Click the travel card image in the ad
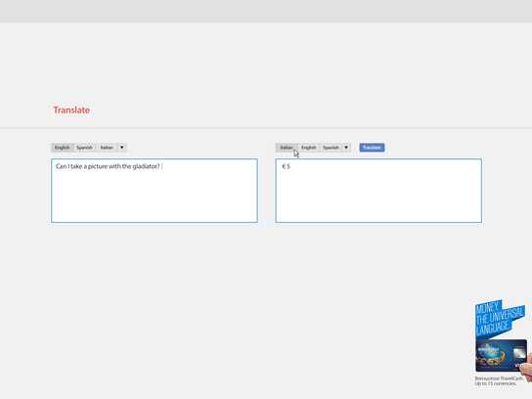 (x=502, y=356)
